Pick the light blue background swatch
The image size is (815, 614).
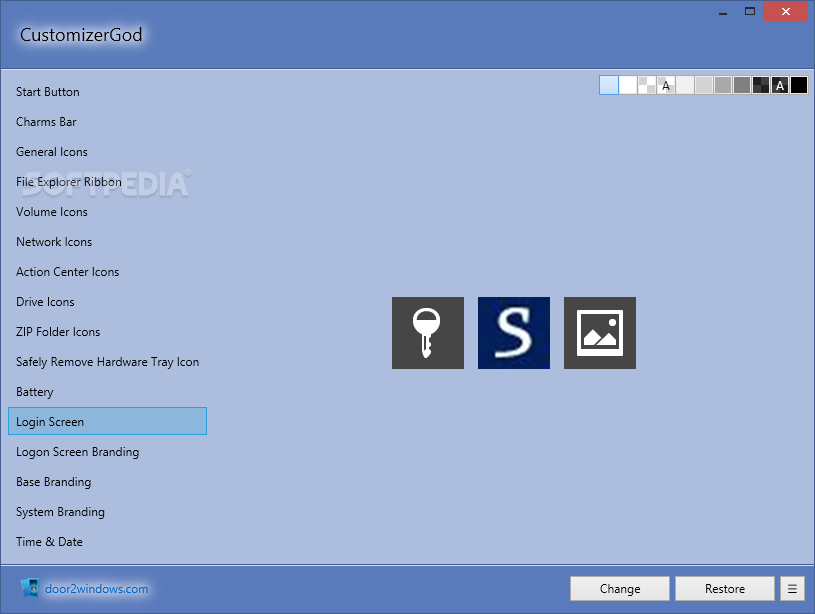pyautogui.click(x=609, y=85)
